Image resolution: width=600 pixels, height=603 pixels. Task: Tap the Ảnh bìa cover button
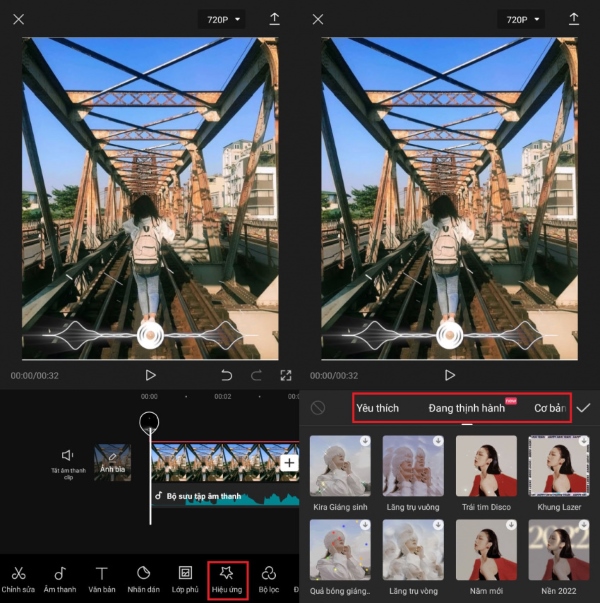(x=112, y=462)
